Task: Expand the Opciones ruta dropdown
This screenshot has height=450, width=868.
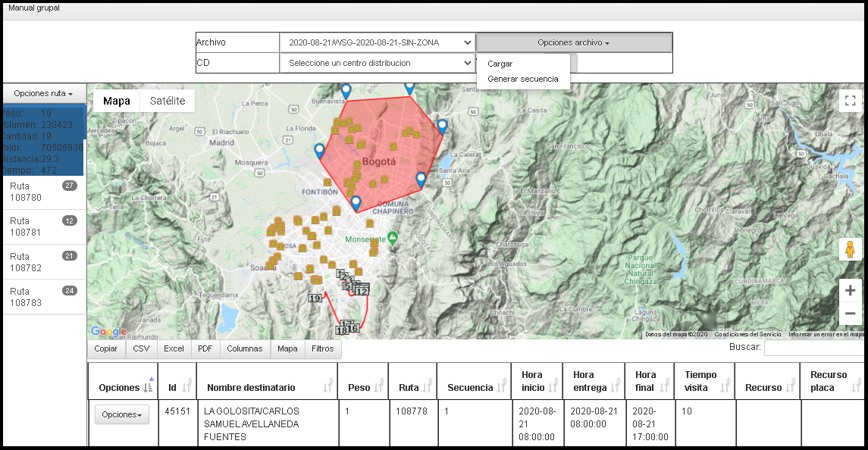Action: coord(43,93)
